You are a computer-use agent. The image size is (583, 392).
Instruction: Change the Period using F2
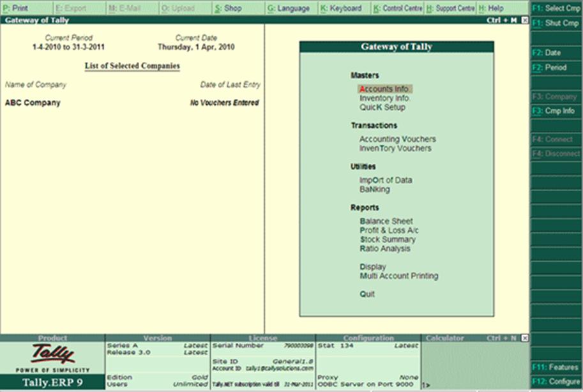(x=553, y=67)
